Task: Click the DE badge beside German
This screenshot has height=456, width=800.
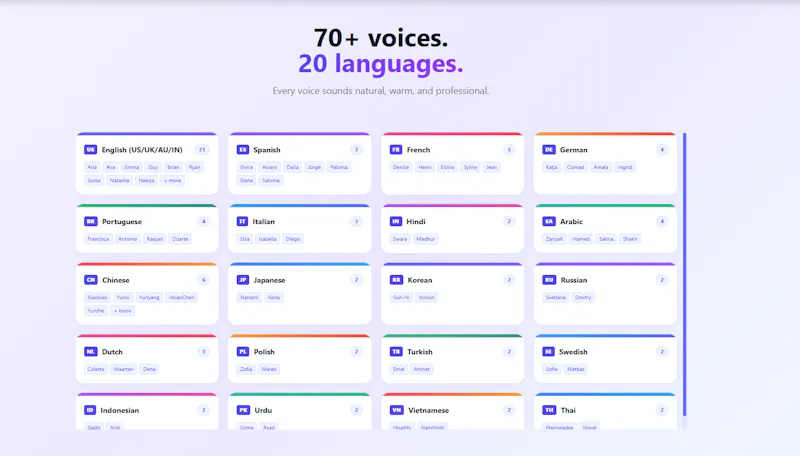Action: [x=548, y=149]
